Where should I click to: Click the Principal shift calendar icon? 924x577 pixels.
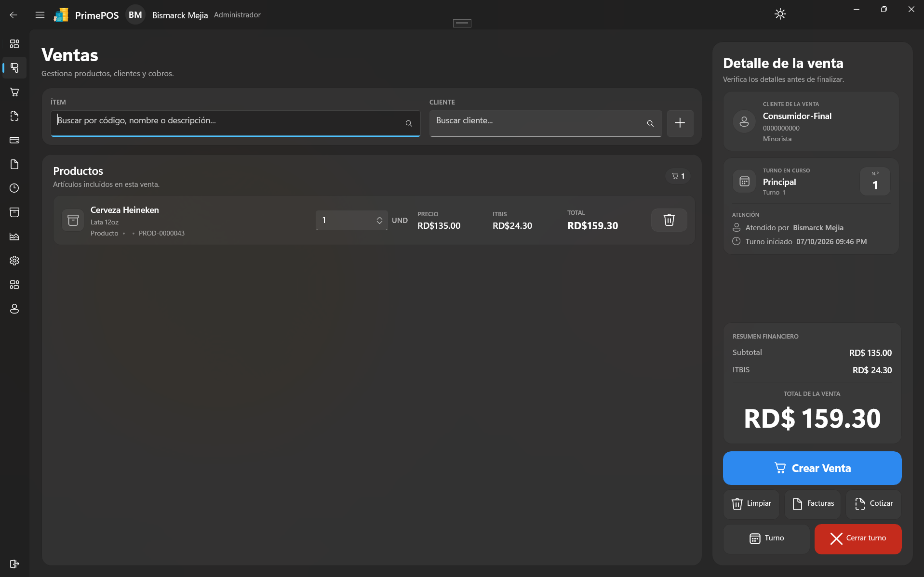pos(744,182)
